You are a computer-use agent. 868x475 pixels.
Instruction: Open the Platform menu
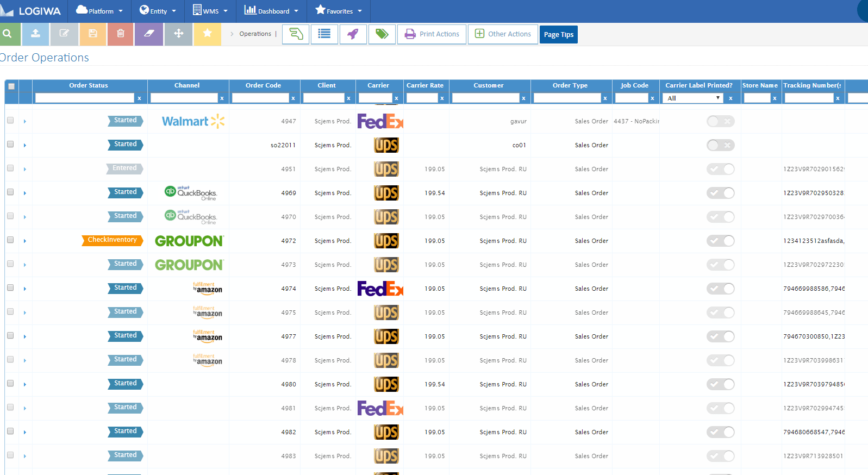[x=99, y=11]
